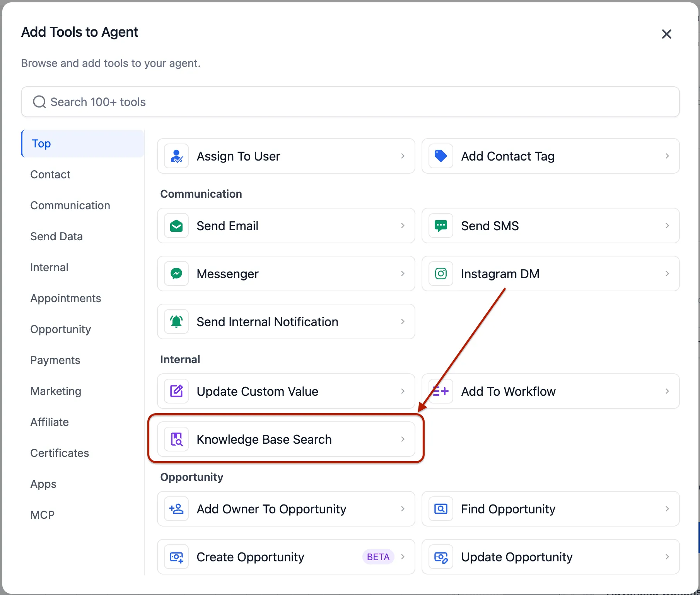Click the Send SMS chat bubble icon

(x=441, y=226)
